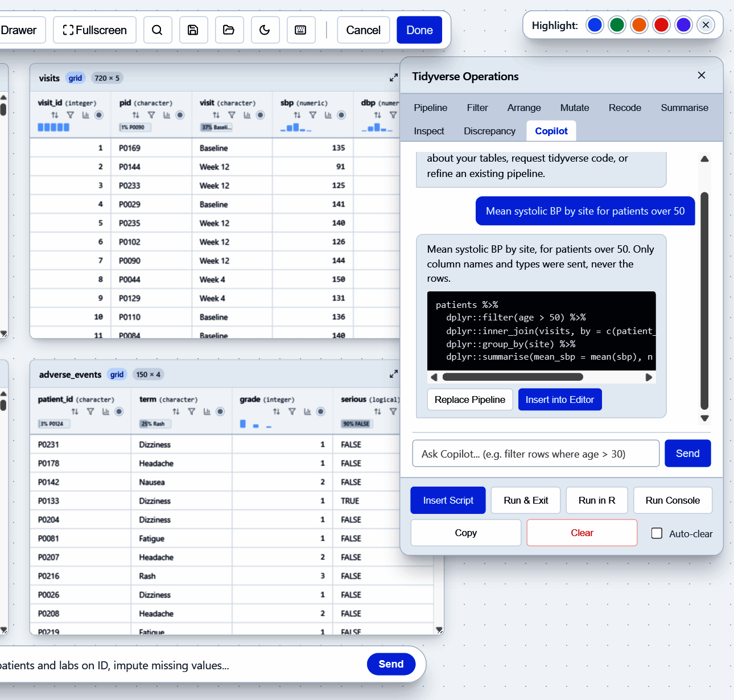
Task: Click the Replace Pipeline button
Action: pyautogui.click(x=470, y=400)
